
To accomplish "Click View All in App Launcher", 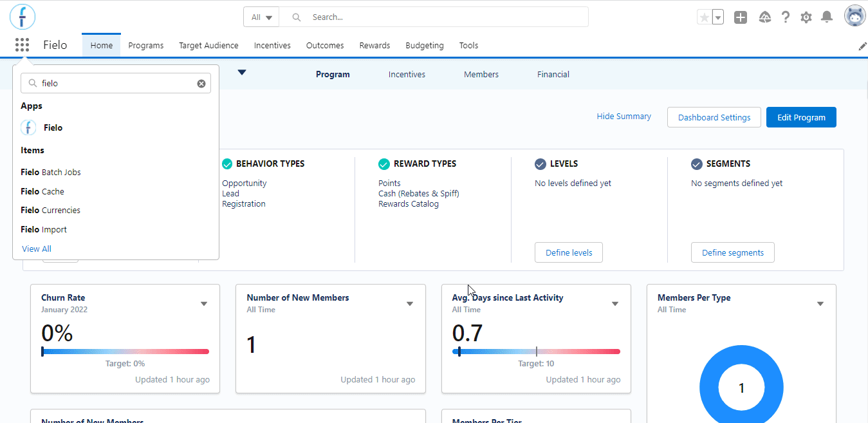I will coord(37,249).
